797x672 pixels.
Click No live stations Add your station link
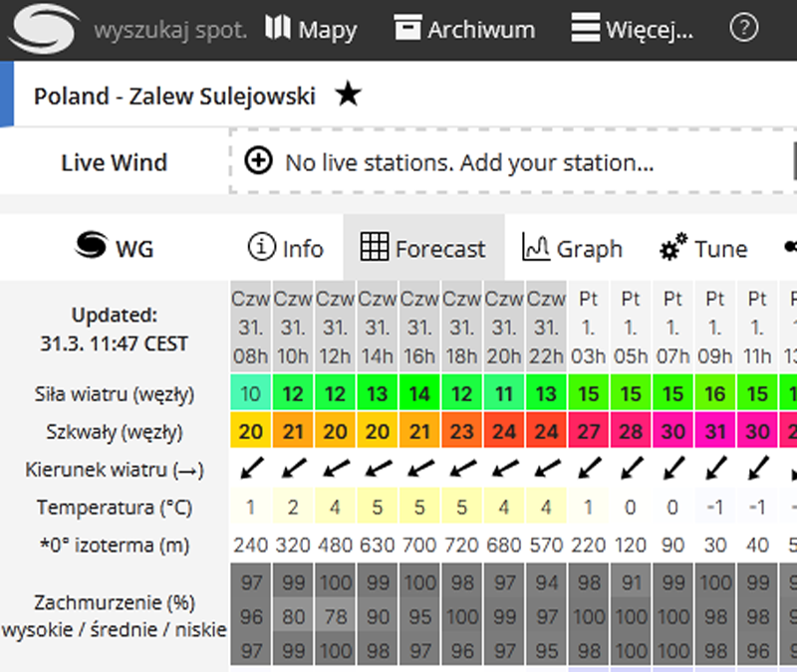pyautogui.click(x=469, y=163)
